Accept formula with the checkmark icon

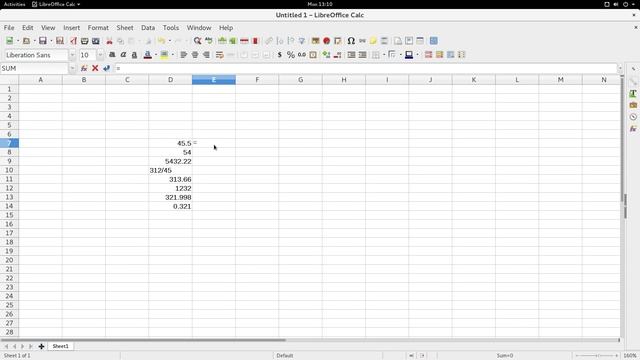point(107,68)
